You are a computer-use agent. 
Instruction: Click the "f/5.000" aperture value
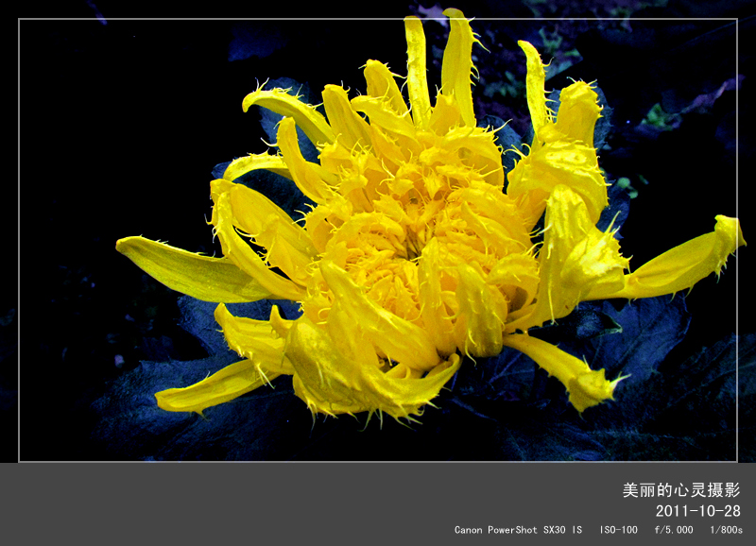[674, 530]
